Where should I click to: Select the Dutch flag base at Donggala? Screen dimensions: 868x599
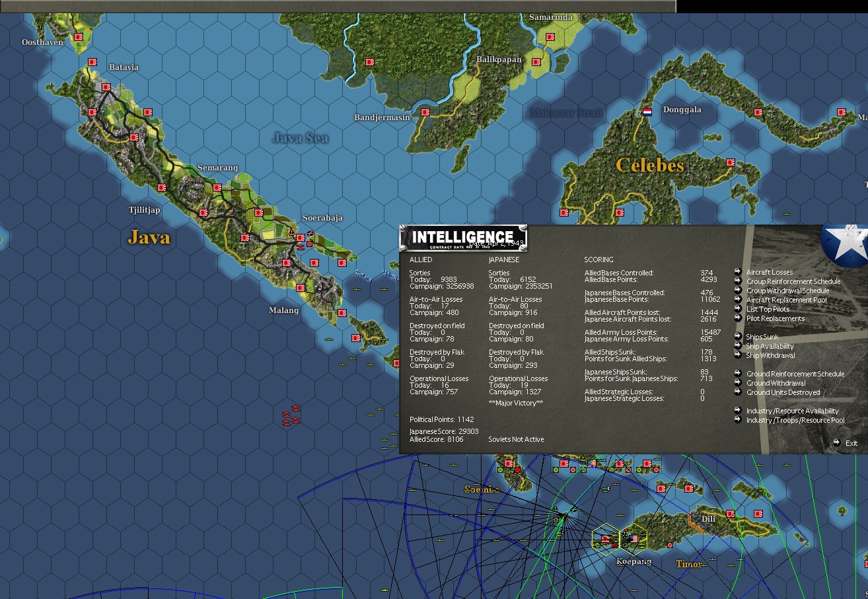point(648,112)
